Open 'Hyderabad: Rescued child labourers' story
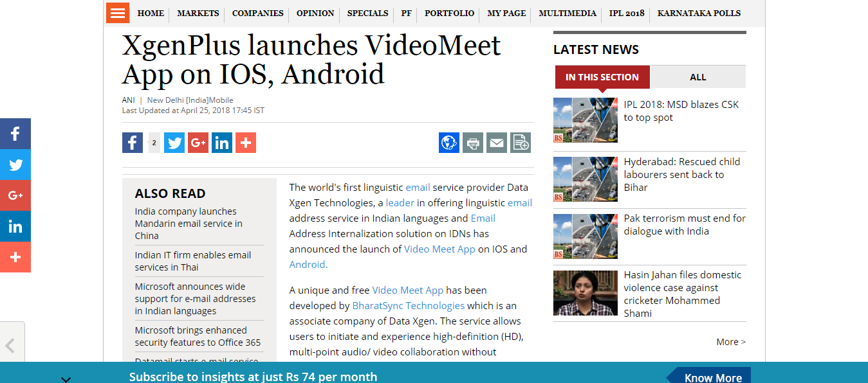This screenshot has height=383, width=868. pos(682,175)
